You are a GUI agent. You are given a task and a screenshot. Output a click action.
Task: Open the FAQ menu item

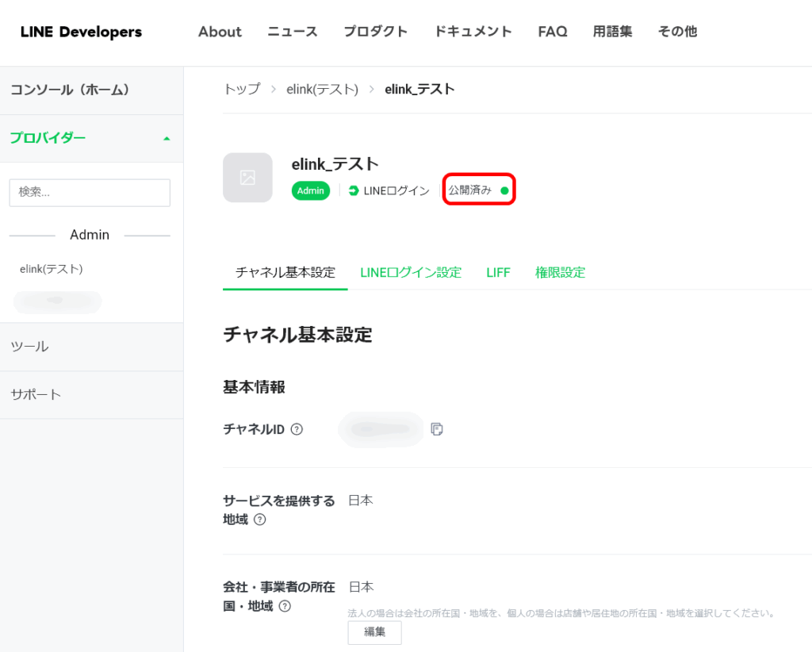(553, 32)
